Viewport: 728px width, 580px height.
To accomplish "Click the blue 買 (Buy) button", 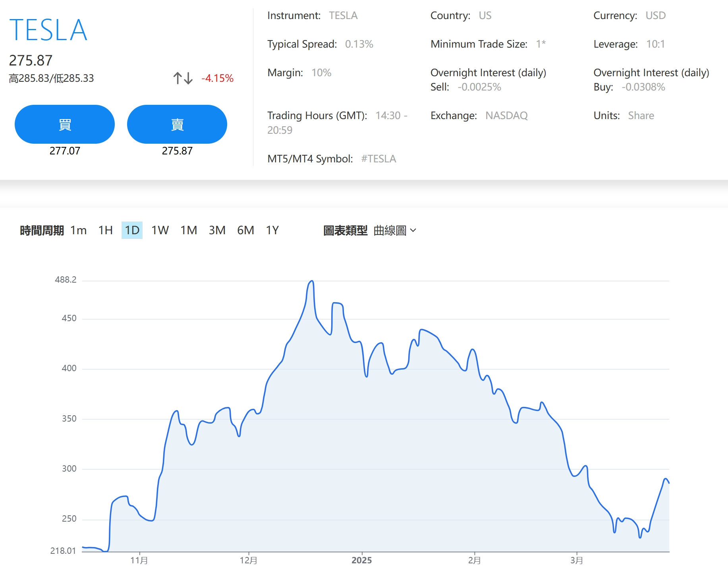I will [x=65, y=124].
